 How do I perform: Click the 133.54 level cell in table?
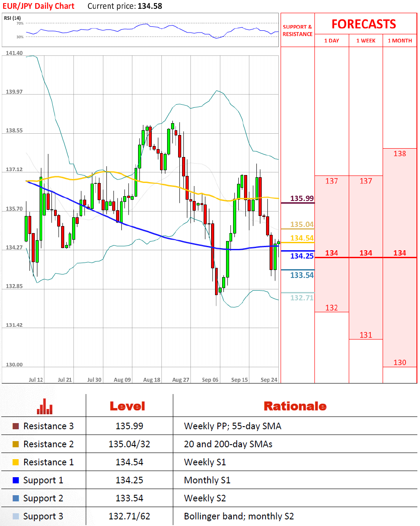[x=129, y=498]
